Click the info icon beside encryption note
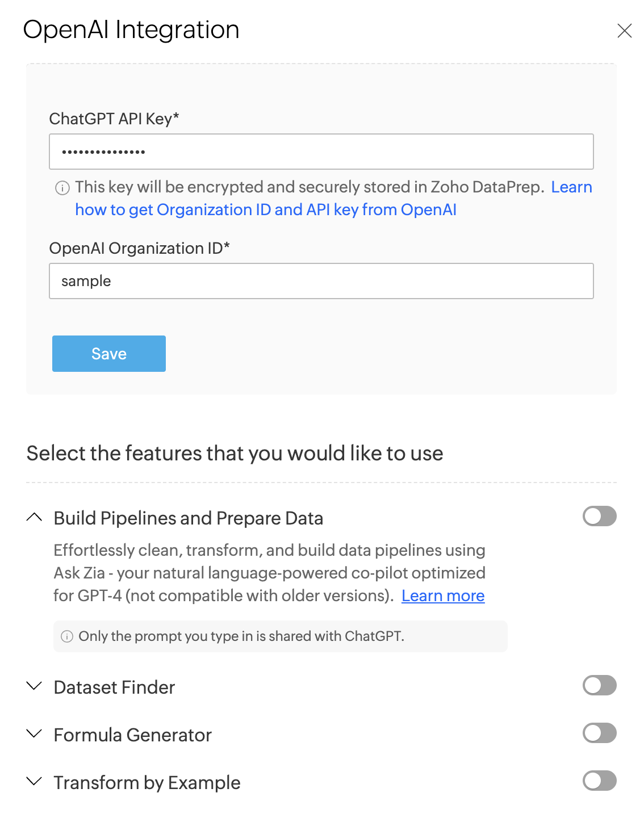The image size is (644, 822). point(62,188)
